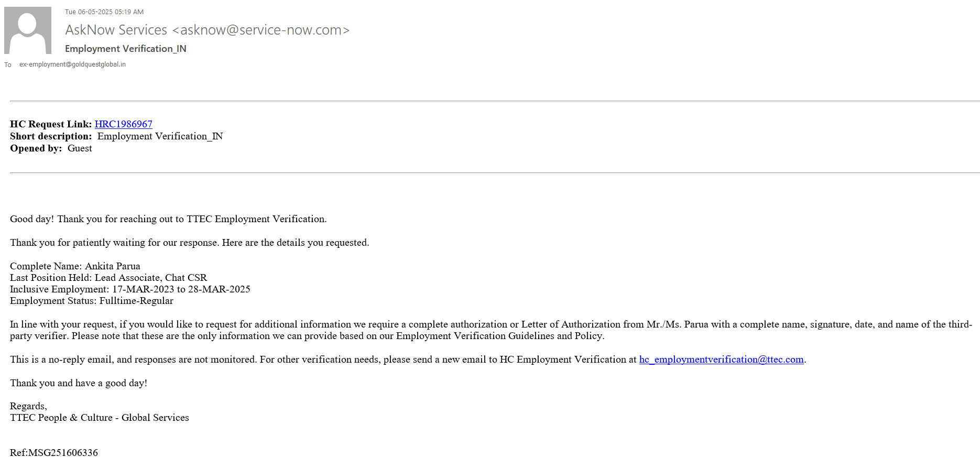This screenshot has width=980, height=468.
Task: Click the Employment Status: Fulltime-Regular line
Action: 92,301
